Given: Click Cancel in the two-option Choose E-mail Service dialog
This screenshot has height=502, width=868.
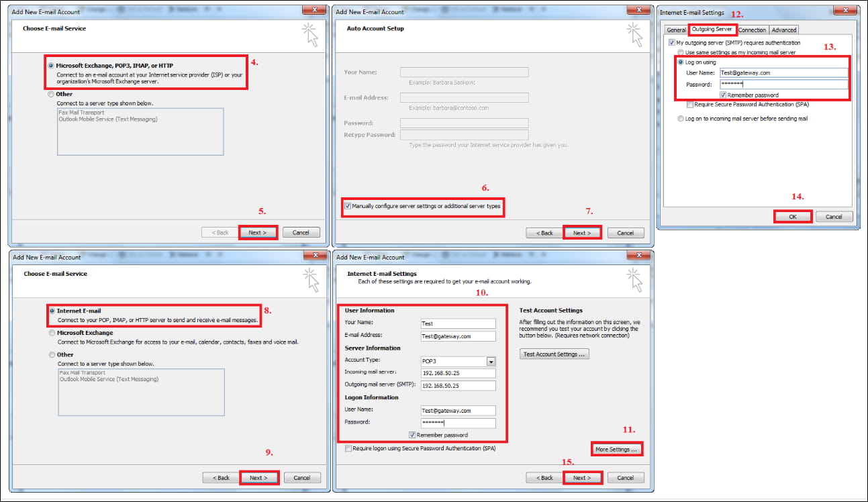Looking at the screenshot, I should [x=301, y=232].
